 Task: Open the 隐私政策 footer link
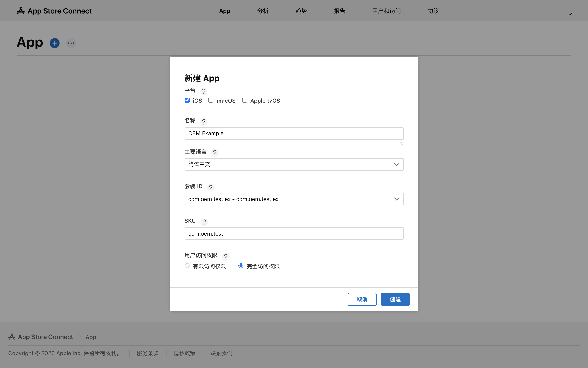(x=184, y=353)
